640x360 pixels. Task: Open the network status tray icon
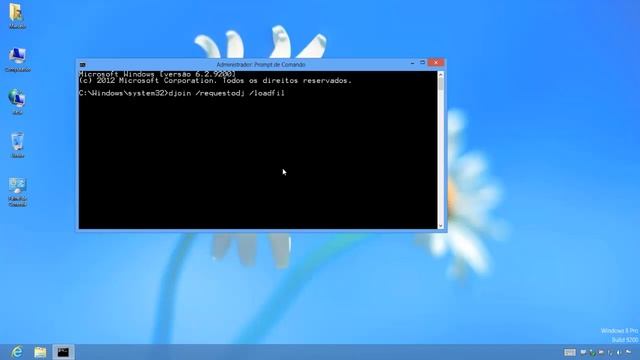coord(610,352)
